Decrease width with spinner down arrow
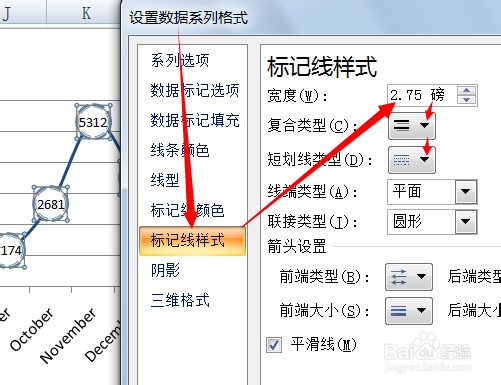Image resolution: width=501 pixels, height=385 pixels. (x=467, y=100)
